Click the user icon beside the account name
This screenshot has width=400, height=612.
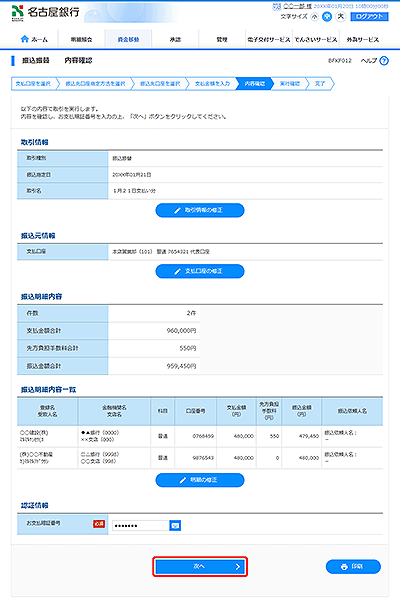point(276,6)
